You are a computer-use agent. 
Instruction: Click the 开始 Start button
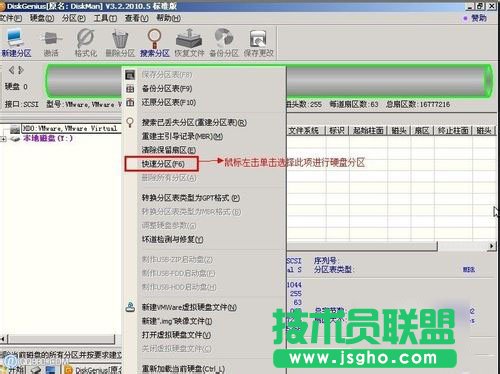click(x=12, y=370)
